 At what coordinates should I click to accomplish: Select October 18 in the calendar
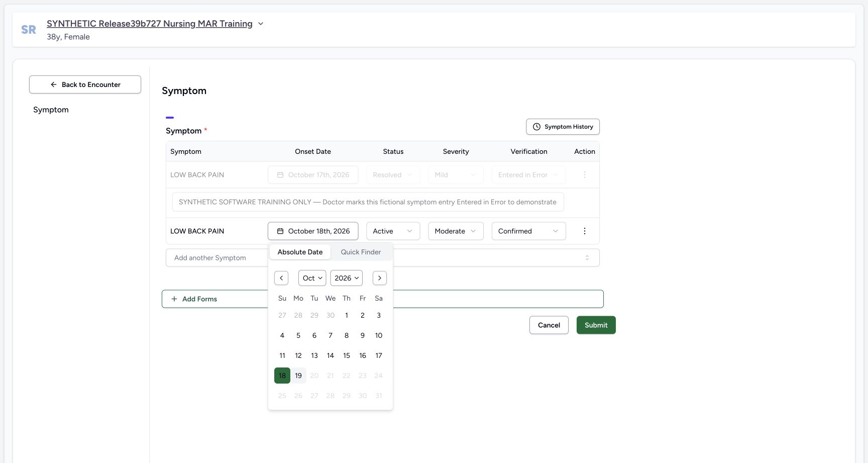coord(282,376)
